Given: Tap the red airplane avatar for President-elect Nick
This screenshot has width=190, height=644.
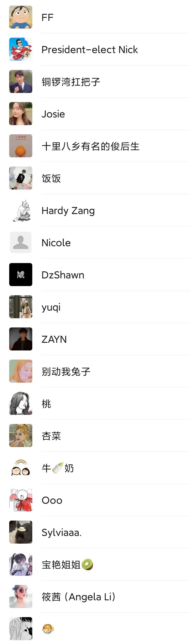Looking at the screenshot, I should pos(21,49).
